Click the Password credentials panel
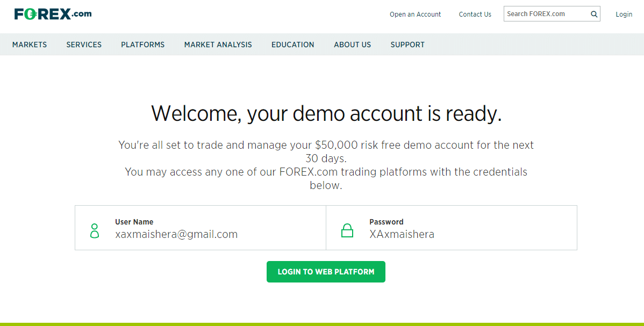The width and height of the screenshot is (644, 326). [452, 227]
